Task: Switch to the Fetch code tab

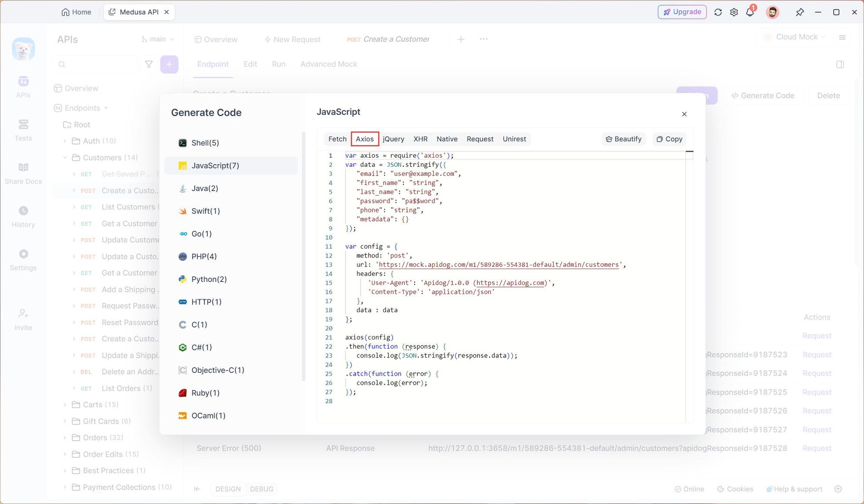Action: (337, 139)
